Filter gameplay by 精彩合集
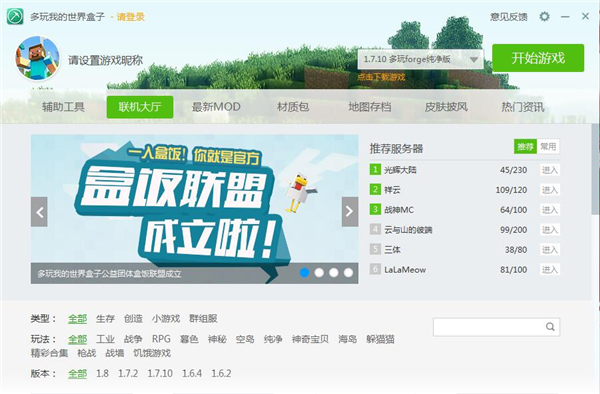This screenshot has width=600, height=394. pos(49,353)
